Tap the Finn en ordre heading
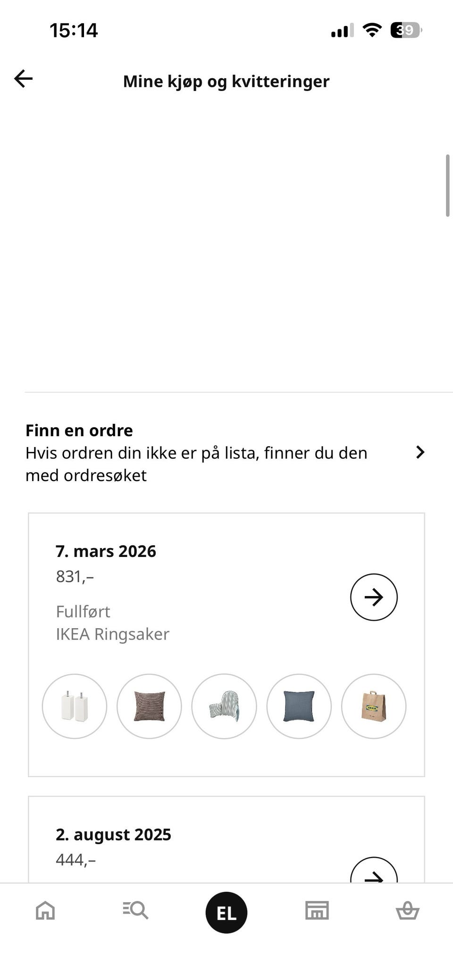This screenshot has width=453, height=980. coord(79,430)
